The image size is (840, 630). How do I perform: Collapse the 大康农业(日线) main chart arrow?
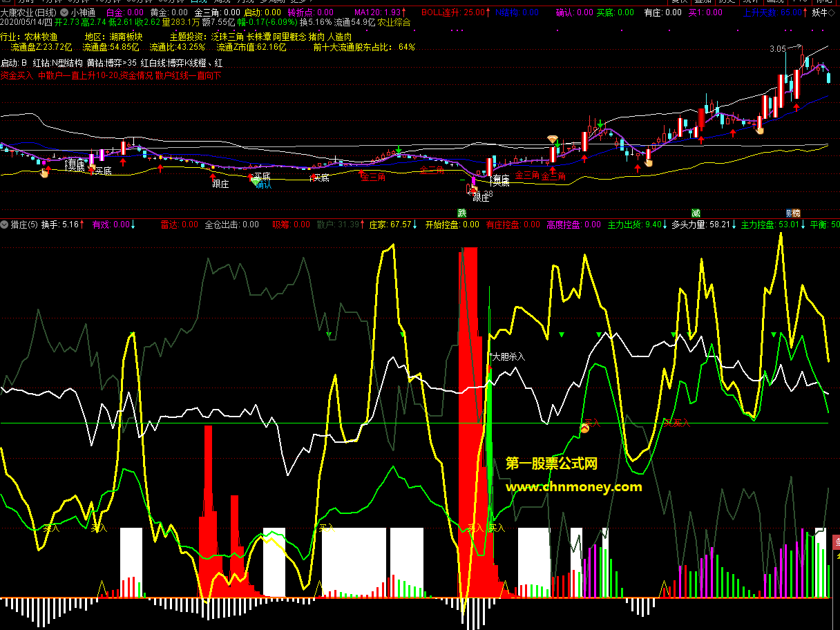(x=64, y=12)
